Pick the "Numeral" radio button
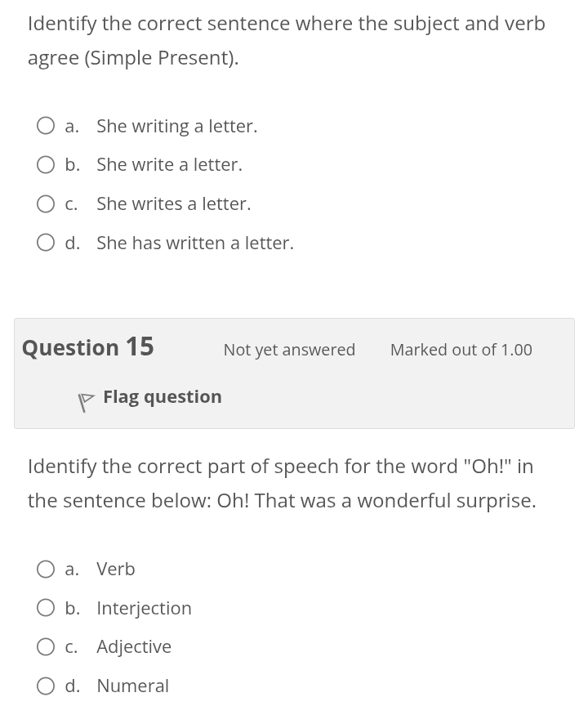Image resolution: width=588 pixels, height=715 pixels. click(x=46, y=686)
